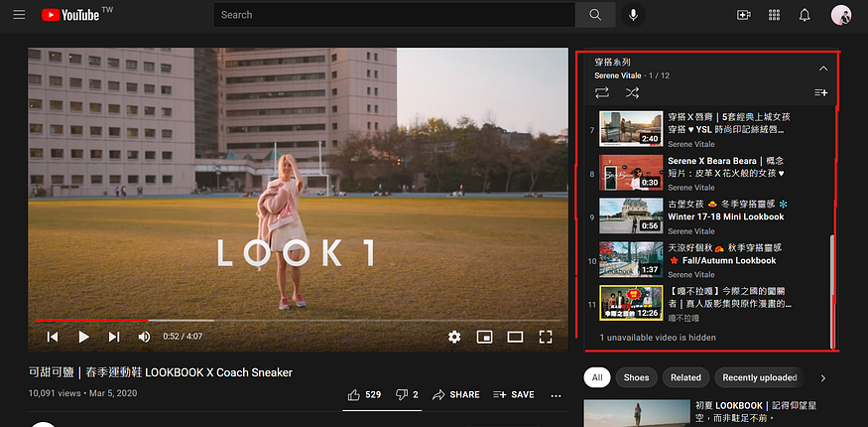The width and height of the screenshot is (868, 427).
Task: Open the account avatar menu
Action: [841, 15]
